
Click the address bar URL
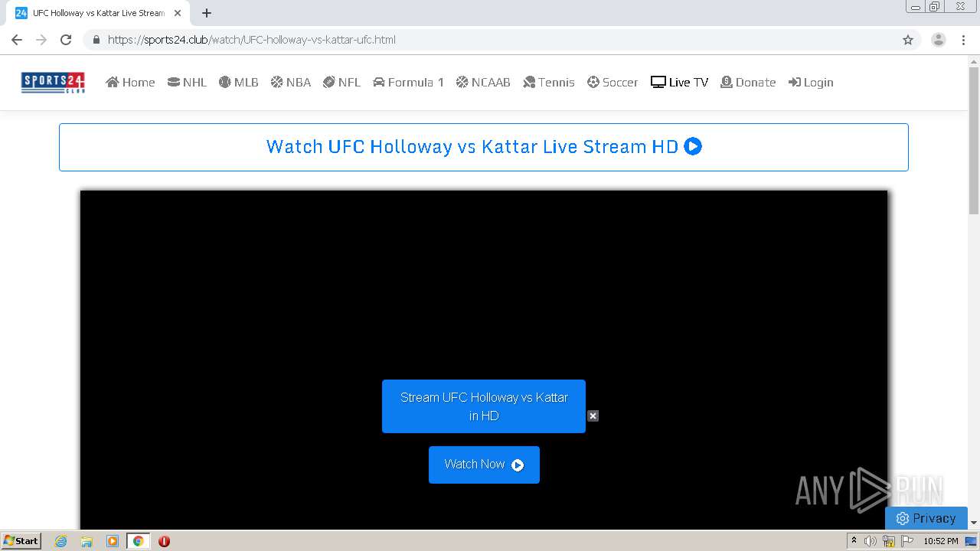pyautogui.click(x=252, y=40)
